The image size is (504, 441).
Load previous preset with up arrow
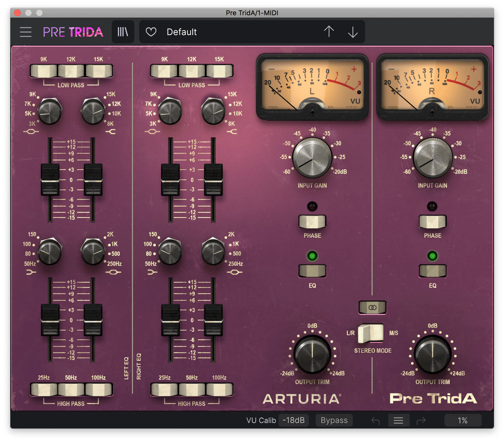pyautogui.click(x=329, y=32)
